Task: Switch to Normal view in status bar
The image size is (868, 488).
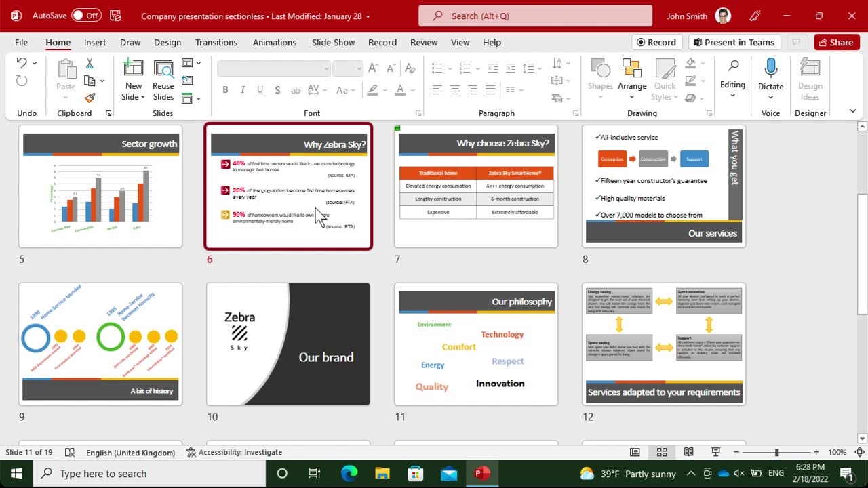Action: 635,452
